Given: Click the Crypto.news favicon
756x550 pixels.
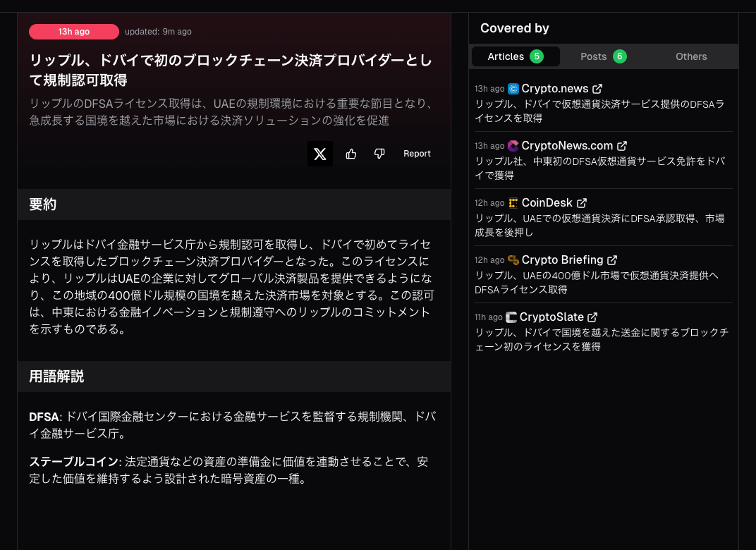Looking at the screenshot, I should pyautogui.click(x=514, y=88).
